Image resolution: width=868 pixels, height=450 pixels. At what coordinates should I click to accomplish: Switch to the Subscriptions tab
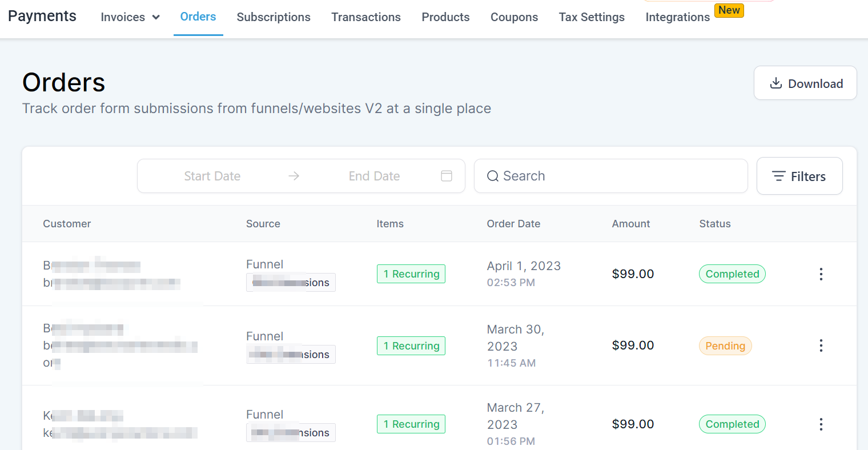(274, 17)
